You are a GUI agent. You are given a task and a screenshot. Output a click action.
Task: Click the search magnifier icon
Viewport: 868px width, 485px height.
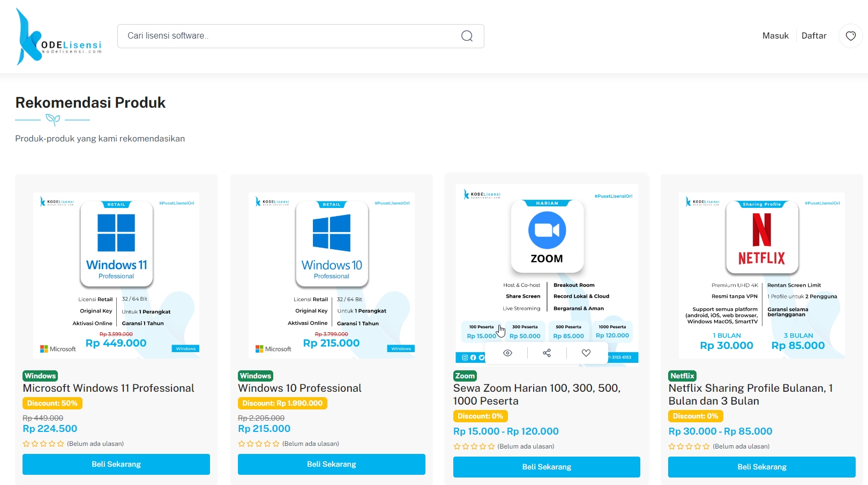click(467, 36)
